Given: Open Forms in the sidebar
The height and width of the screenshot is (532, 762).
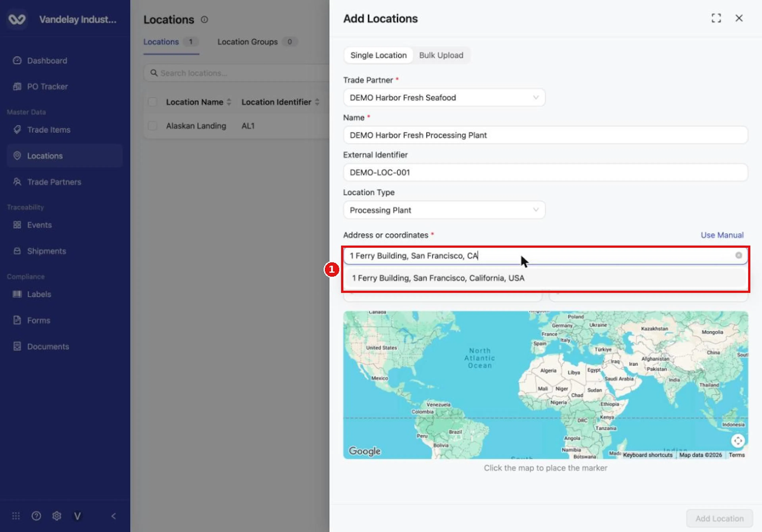Looking at the screenshot, I should 39,320.
